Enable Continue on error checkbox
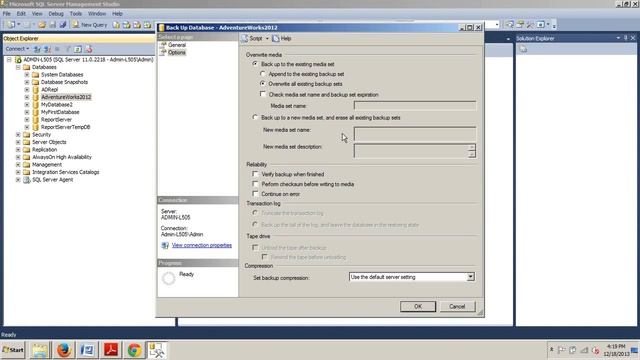 (x=256, y=194)
